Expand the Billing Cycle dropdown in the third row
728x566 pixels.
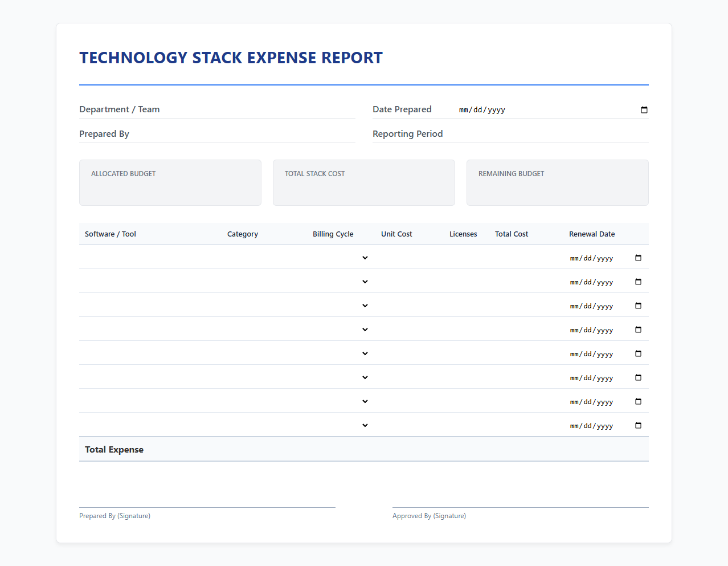click(x=341, y=306)
